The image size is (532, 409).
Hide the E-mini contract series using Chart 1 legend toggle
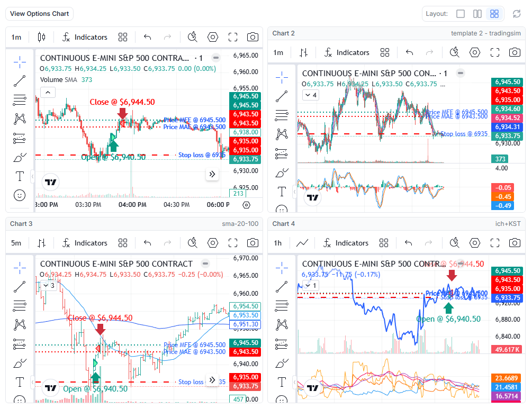point(215,58)
